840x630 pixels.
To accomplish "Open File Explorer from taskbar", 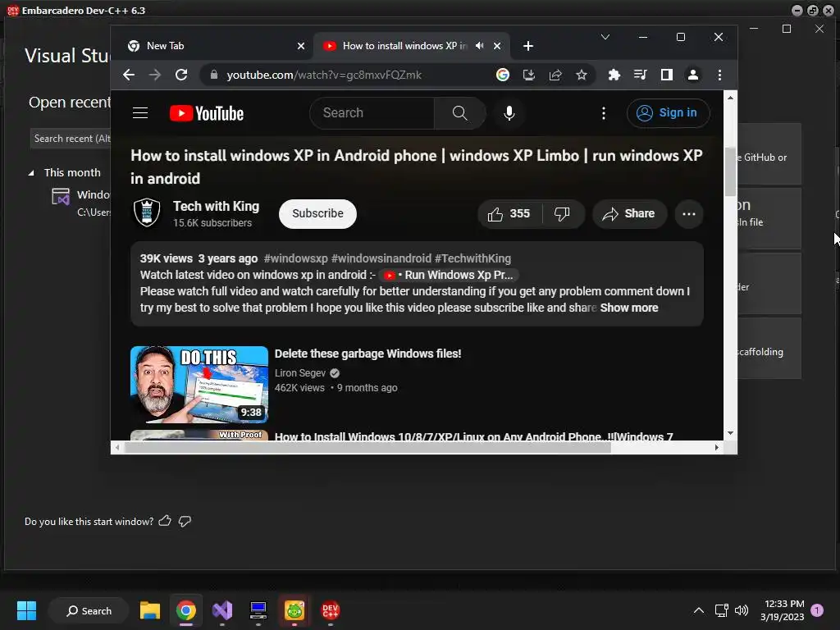I will point(150,610).
